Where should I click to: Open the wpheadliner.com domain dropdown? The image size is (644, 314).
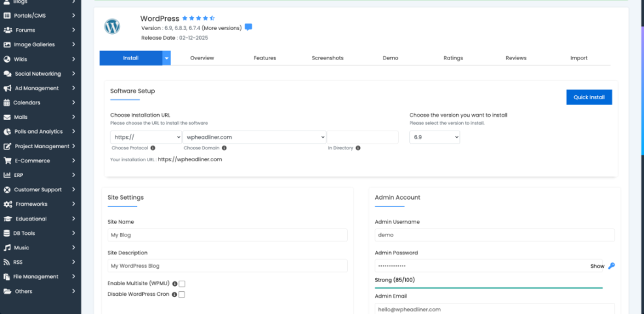tap(254, 137)
